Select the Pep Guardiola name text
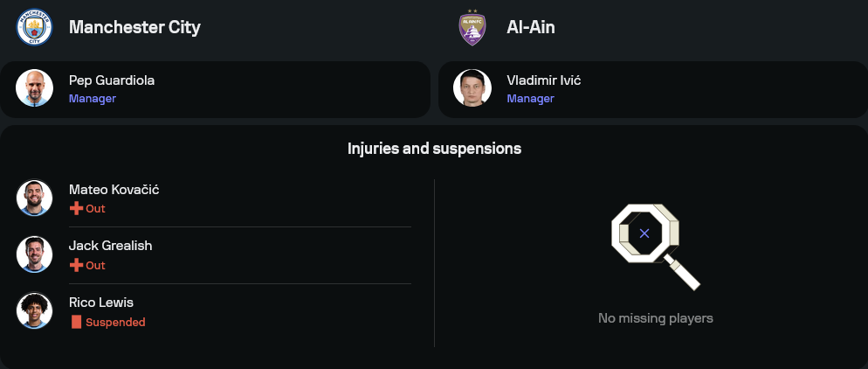868x369 pixels. click(112, 80)
